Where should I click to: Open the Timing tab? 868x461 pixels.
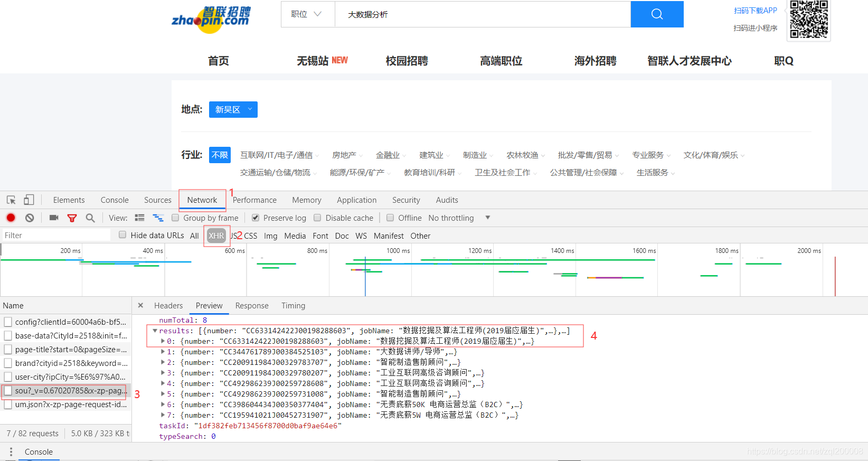coord(293,305)
